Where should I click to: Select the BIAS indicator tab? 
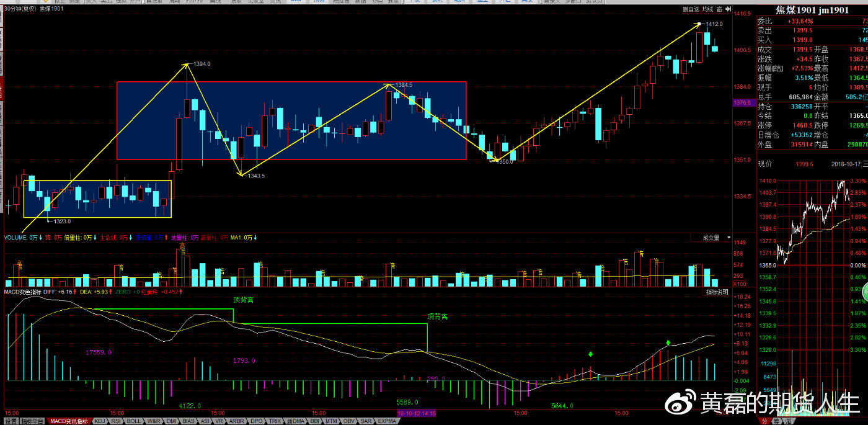(188, 421)
